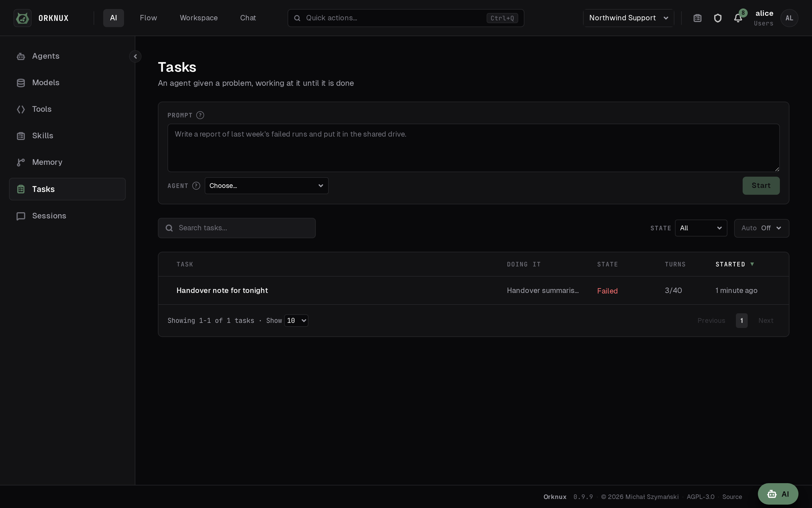Click the Orknux owl logo icon
Viewport: 812px width, 508px height.
pyautogui.click(x=23, y=18)
